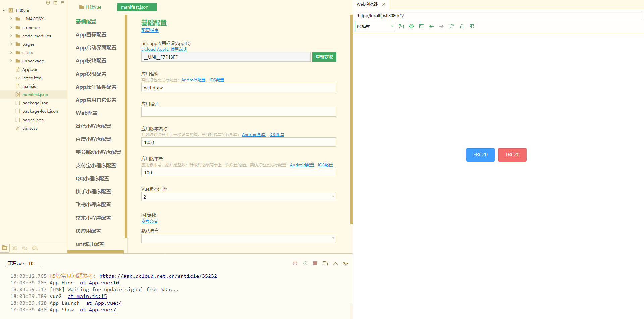Toggle the browser lock icon

[x=462, y=26]
